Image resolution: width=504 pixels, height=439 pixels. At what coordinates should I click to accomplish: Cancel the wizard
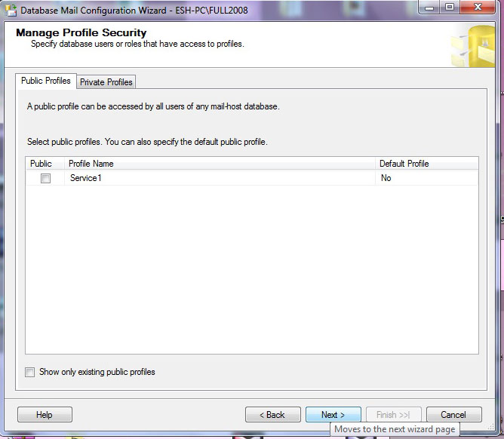click(453, 414)
